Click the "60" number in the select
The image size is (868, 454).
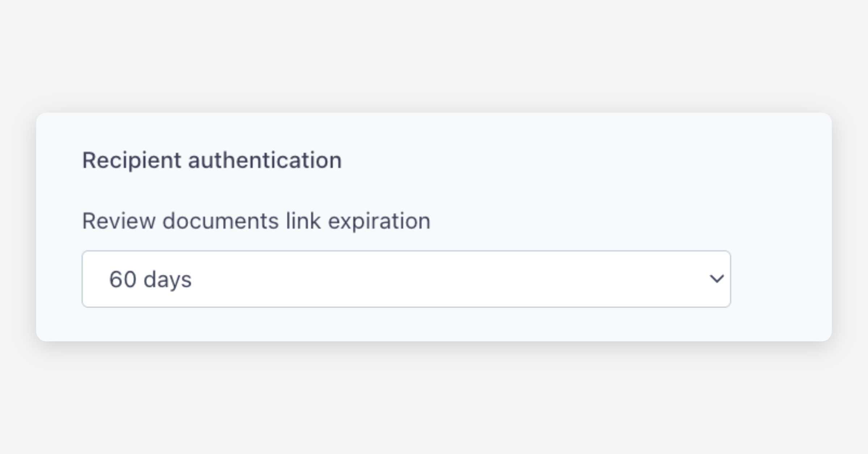(123, 279)
